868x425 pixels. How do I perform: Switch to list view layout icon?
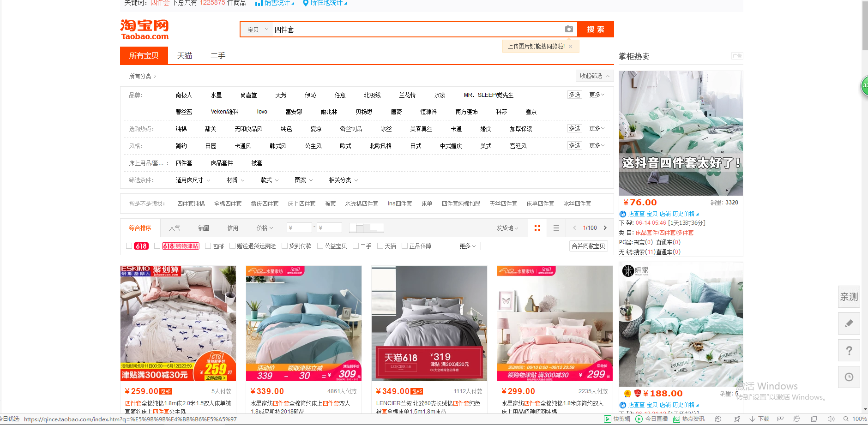(556, 228)
